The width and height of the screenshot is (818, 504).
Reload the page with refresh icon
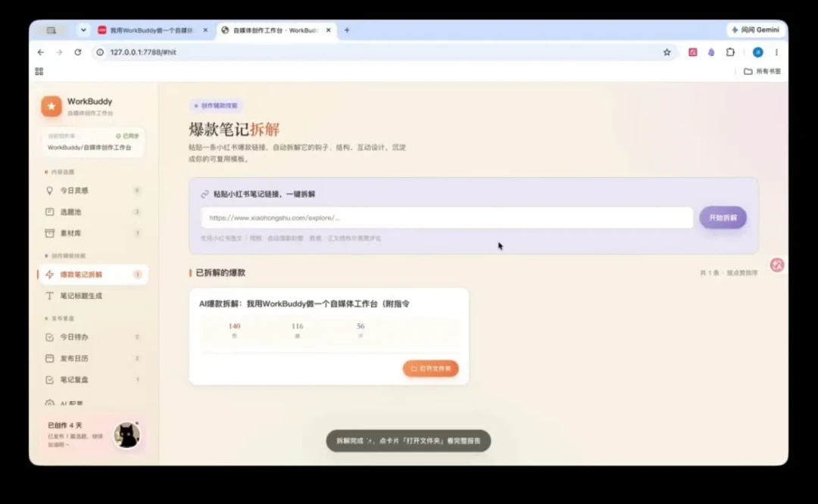(78, 52)
